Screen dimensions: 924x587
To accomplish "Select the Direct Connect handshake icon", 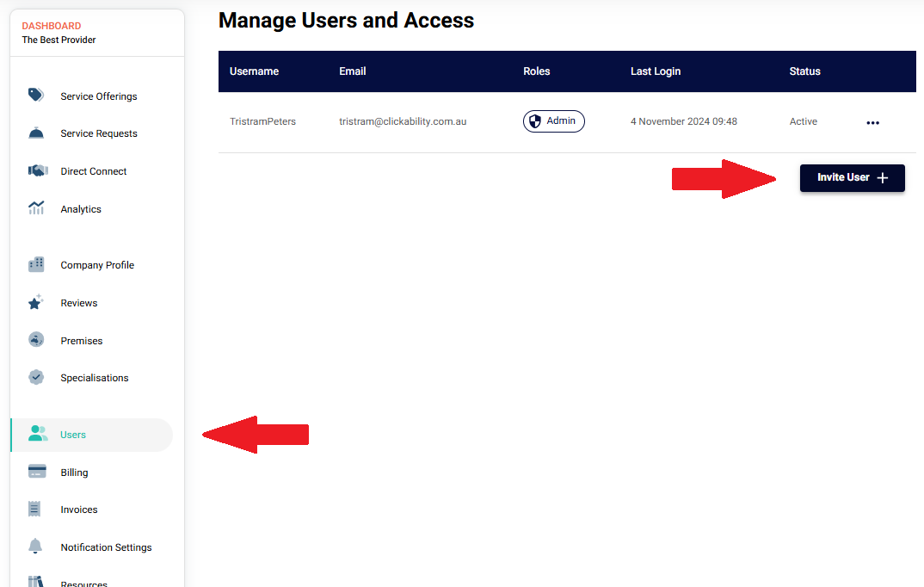I will (38, 170).
